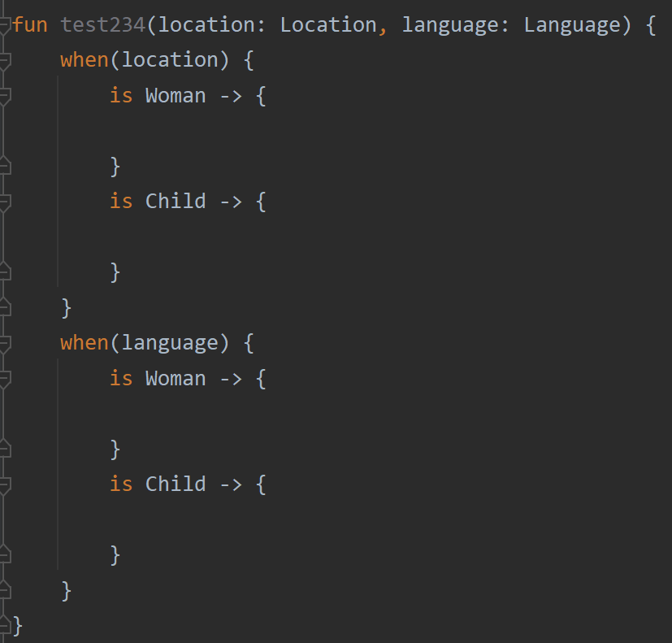Click the arrow after Child in when(language)

coord(232,484)
